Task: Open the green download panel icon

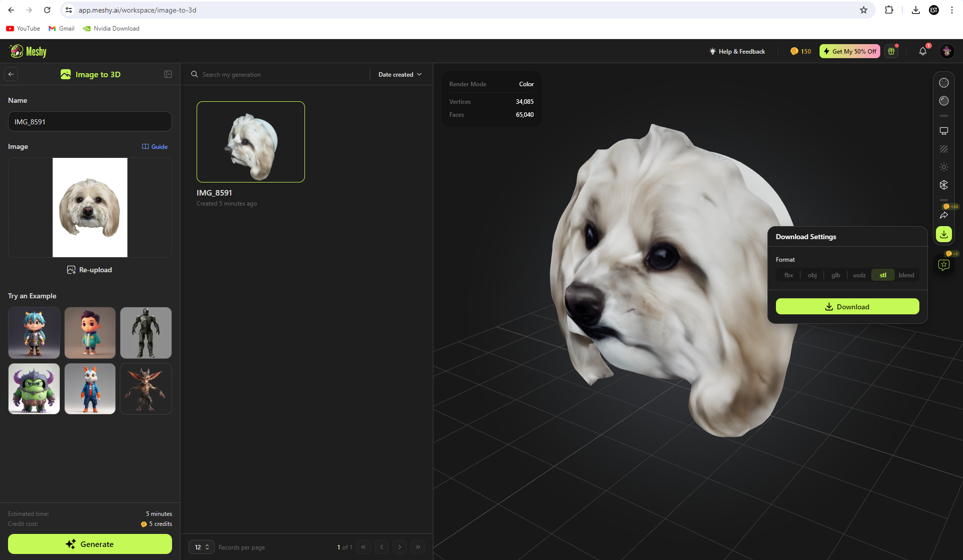Action: (x=944, y=234)
